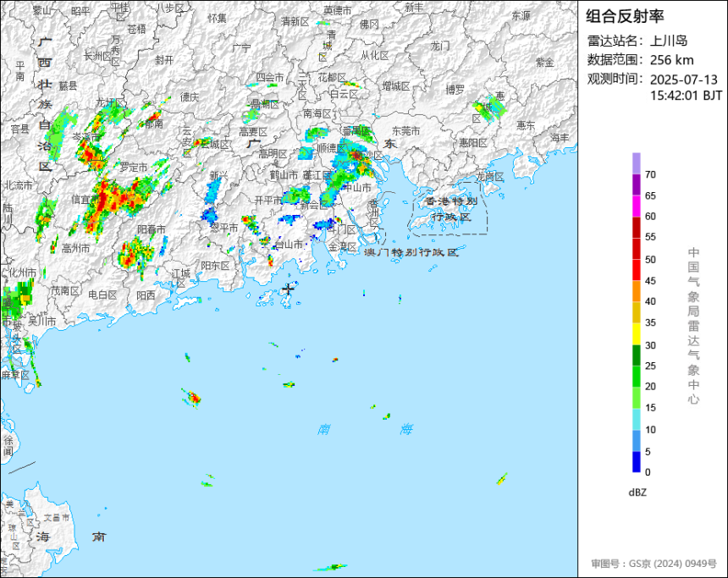Click the 花都区 district label
728x578 pixels.
point(332,78)
